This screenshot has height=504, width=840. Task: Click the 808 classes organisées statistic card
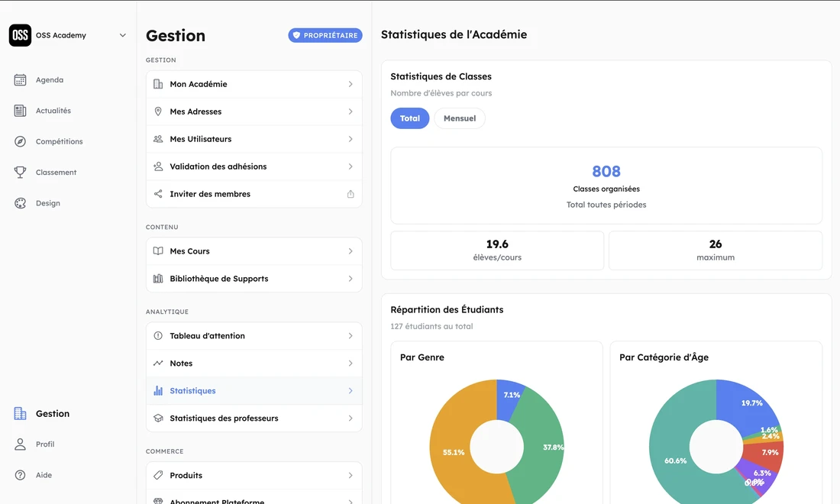(x=606, y=185)
